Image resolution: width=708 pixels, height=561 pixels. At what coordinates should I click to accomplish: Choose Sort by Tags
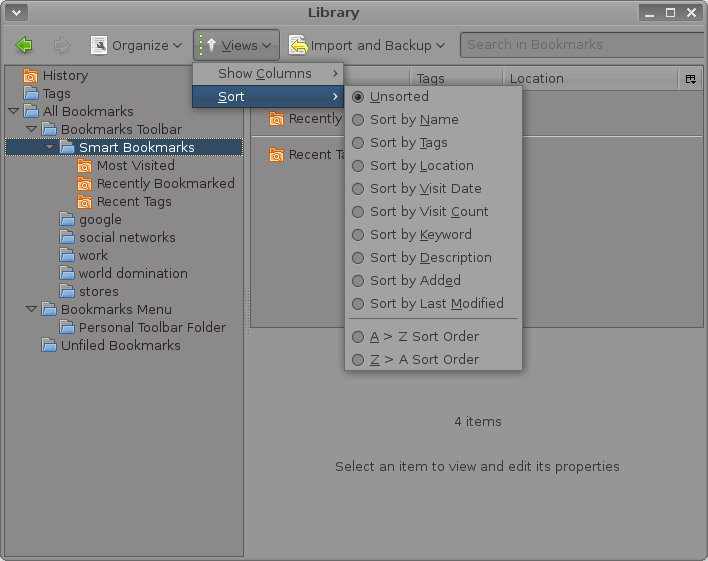(433, 143)
